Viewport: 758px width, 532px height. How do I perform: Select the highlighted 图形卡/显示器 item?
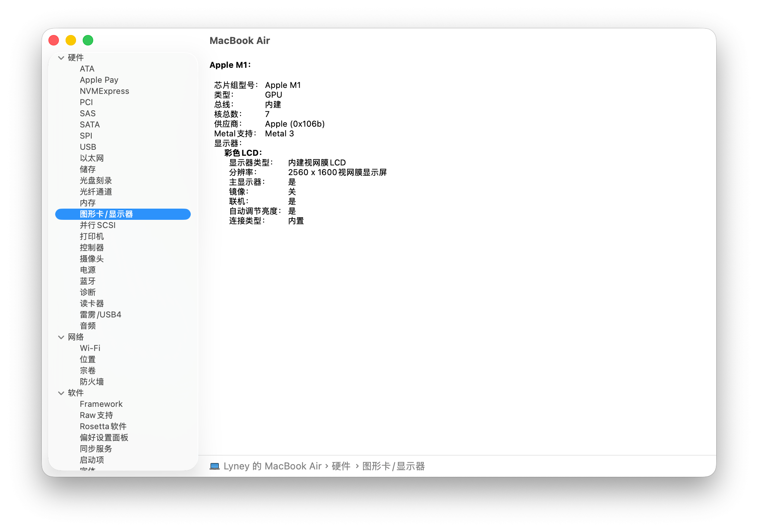106,214
